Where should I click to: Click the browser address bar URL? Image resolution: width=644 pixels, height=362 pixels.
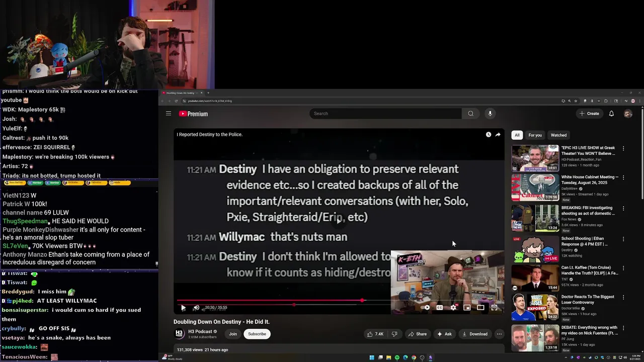[210, 101]
